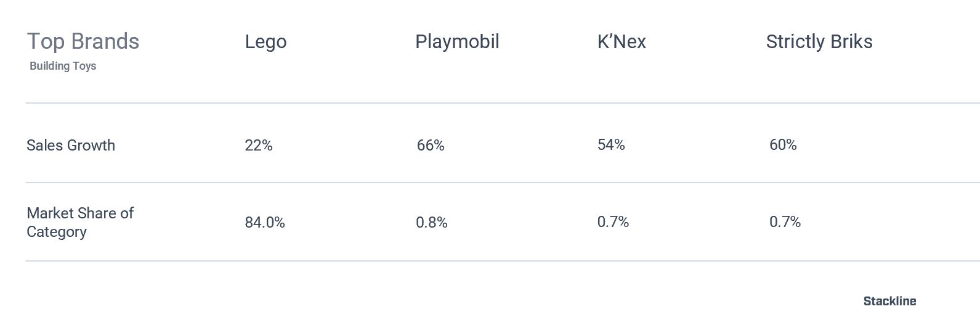This screenshot has width=980, height=322.
Task: Select the K'Nex column header
Action: click(x=622, y=42)
